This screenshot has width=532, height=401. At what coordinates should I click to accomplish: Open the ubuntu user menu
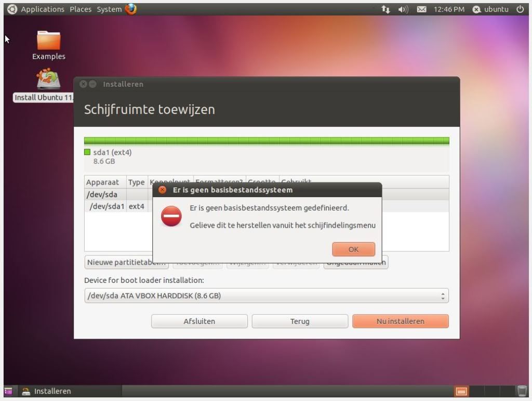[491, 9]
